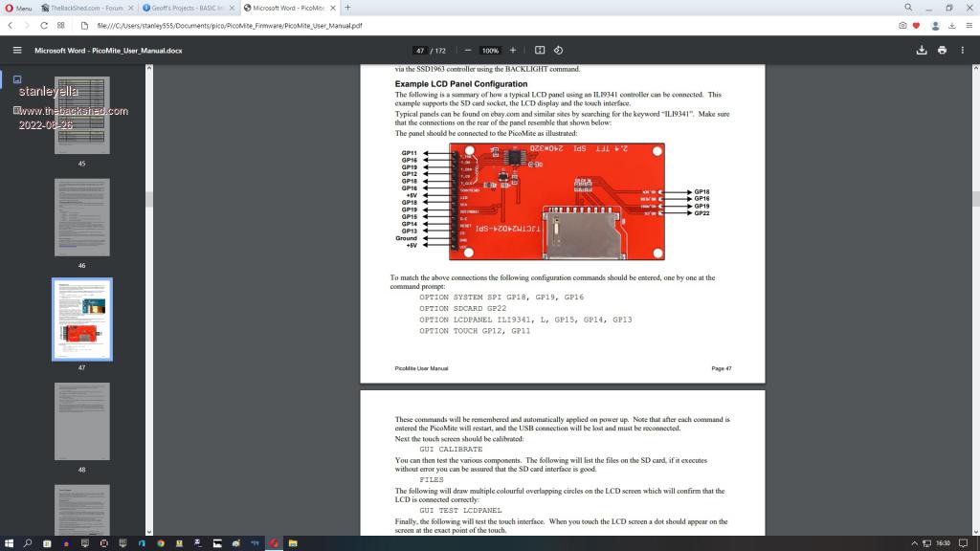
Task: Open the page 46 thumbnail
Action: point(81,217)
